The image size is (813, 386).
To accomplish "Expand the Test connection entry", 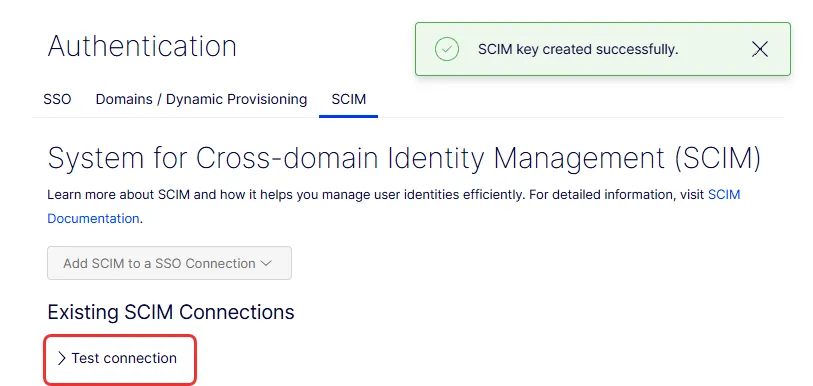I will (x=117, y=359).
